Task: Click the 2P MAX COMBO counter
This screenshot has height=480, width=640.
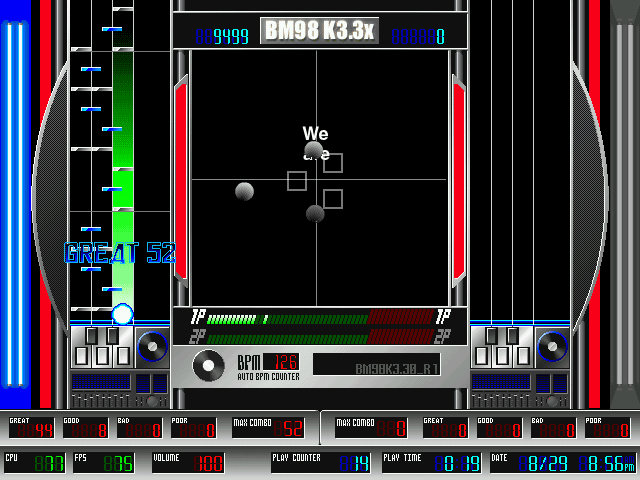Action: (x=371, y=428)
